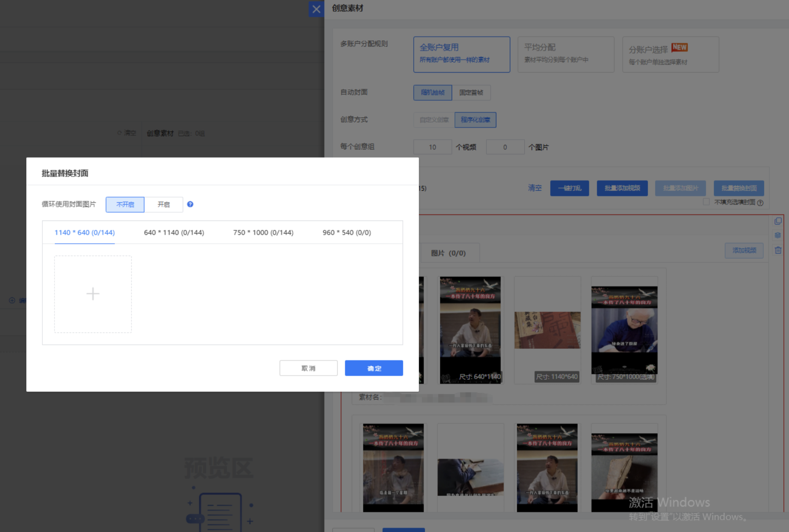Select 自定义创意 creative mode
This screenshot has height=532, width=789.
434,120
